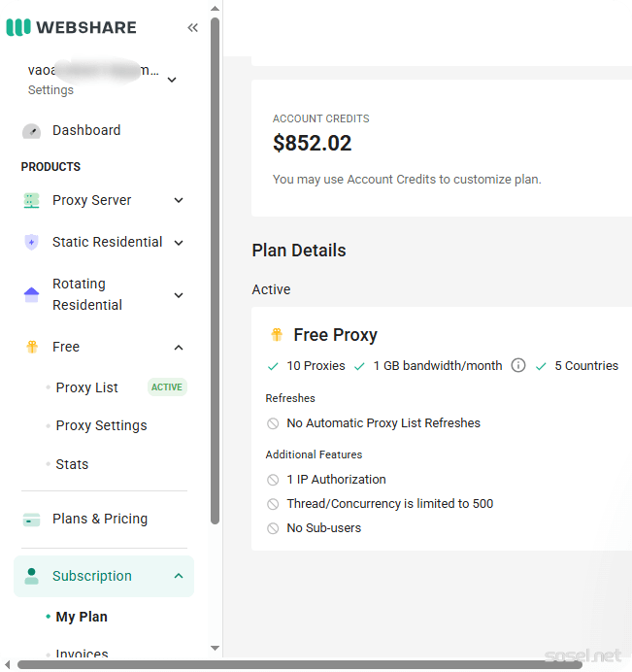Expand the Rotating Residential submenu
Image resolution: width=632 pixels, height=672 pixels.
click(179, 294)
